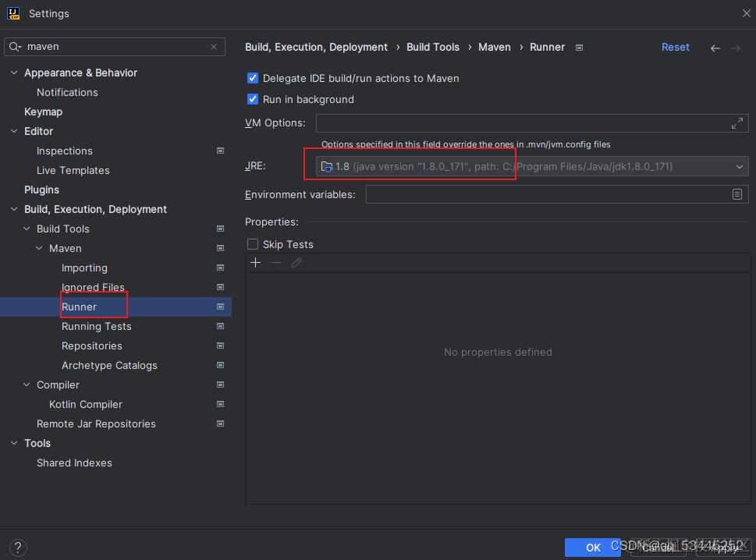Click project icon beside Inspections
756x560 pixels.
tap(220, 151)
